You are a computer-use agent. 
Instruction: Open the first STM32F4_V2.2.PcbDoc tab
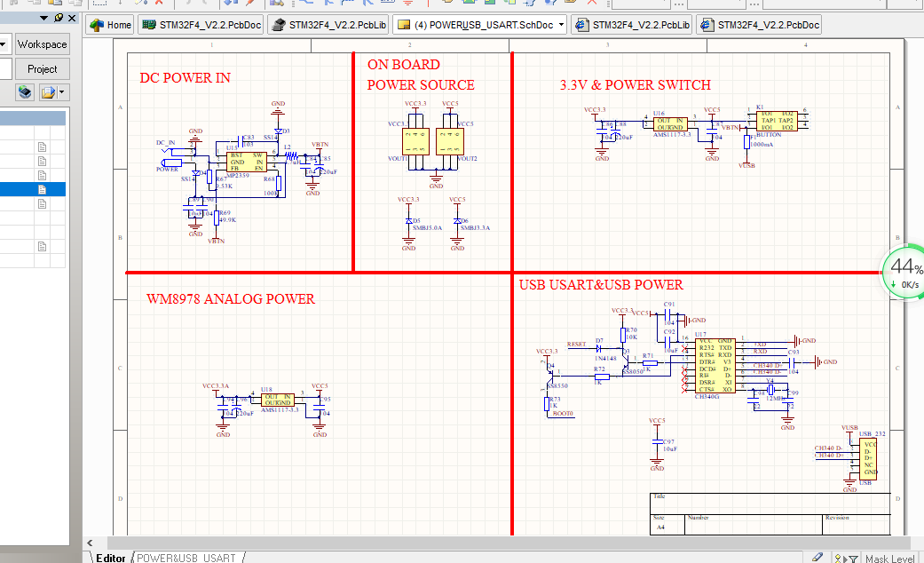[201, 25]
